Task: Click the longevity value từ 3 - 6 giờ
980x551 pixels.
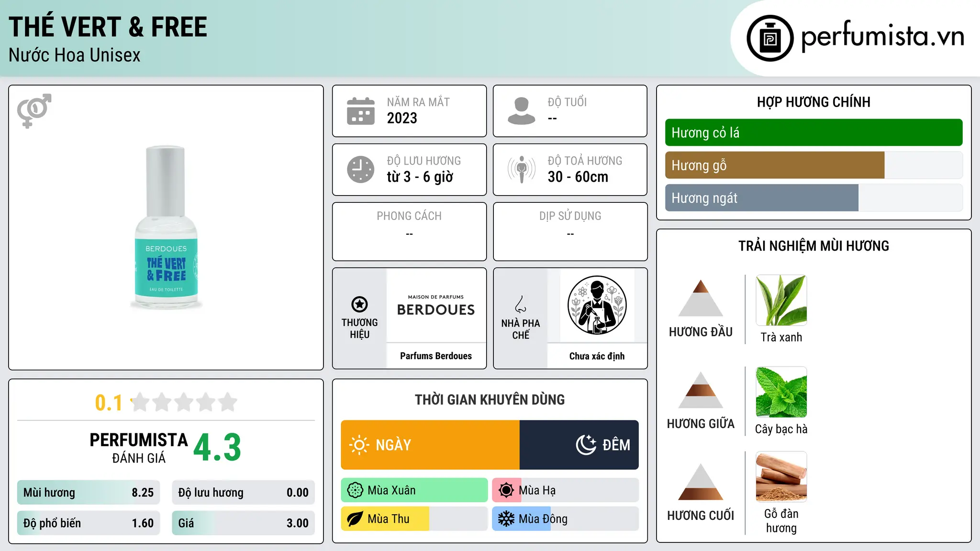Action: 420,177
